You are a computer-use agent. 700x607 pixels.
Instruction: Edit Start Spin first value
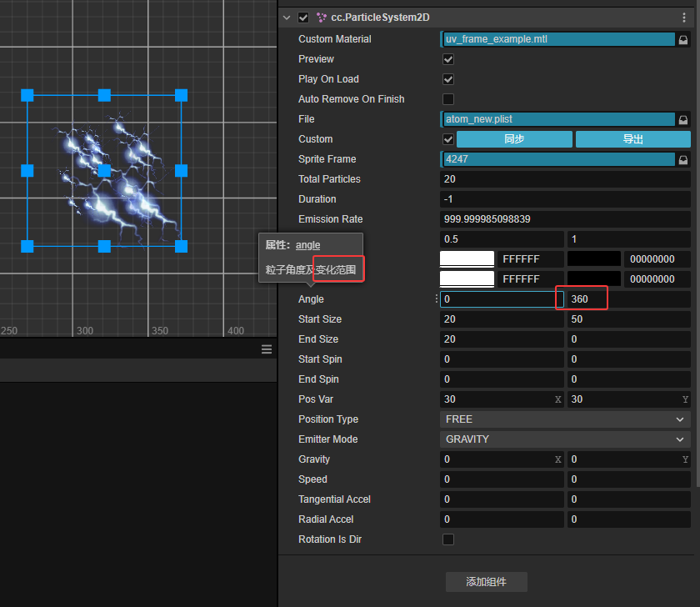(x=502, y=359)
